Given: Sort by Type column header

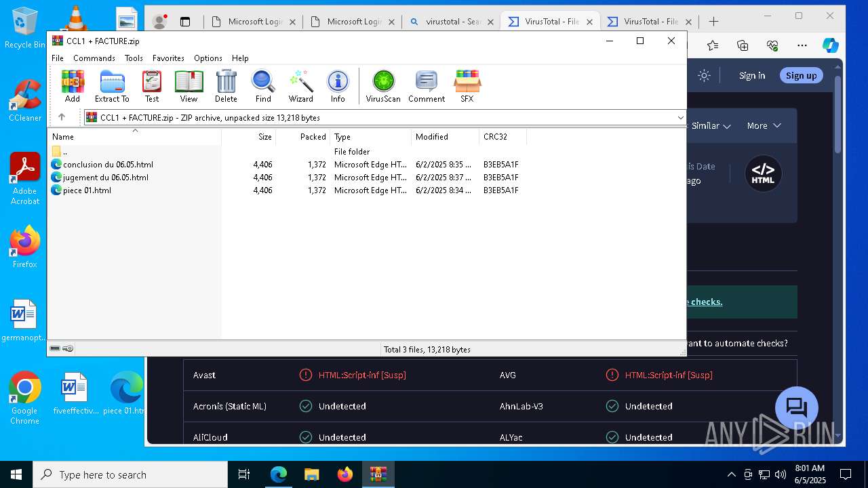Looking at the screenshot, I should tap(371, 137).
